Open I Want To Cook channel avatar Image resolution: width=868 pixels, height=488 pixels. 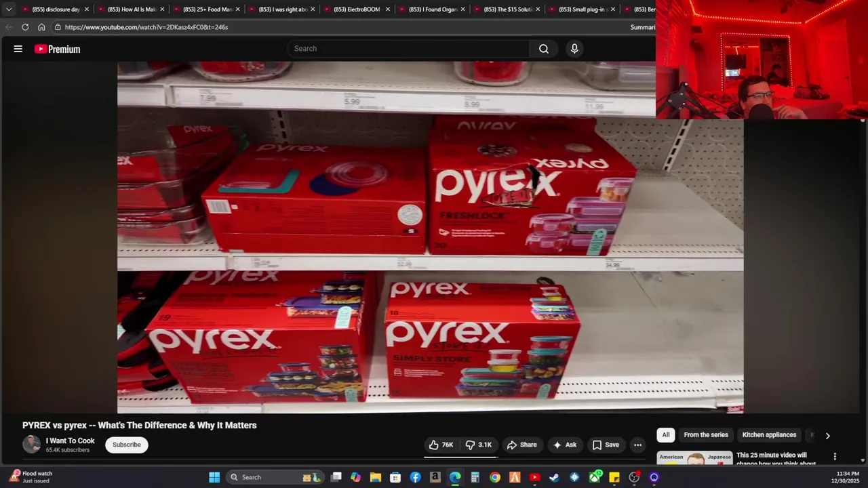click(31, 445)
